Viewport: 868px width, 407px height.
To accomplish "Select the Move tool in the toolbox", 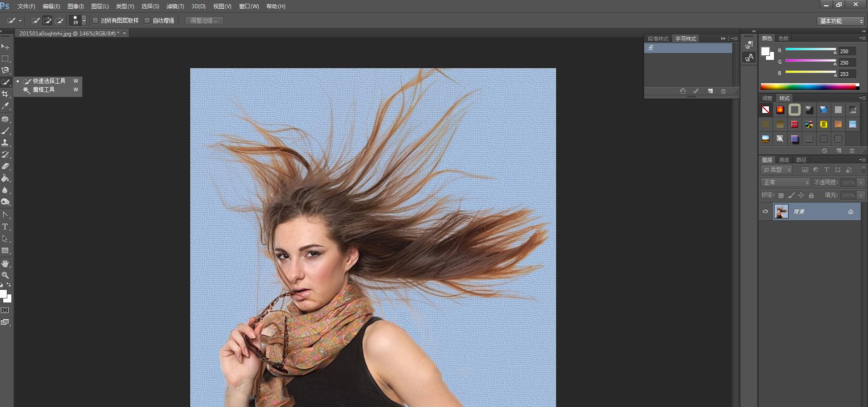I will [5, 47].
